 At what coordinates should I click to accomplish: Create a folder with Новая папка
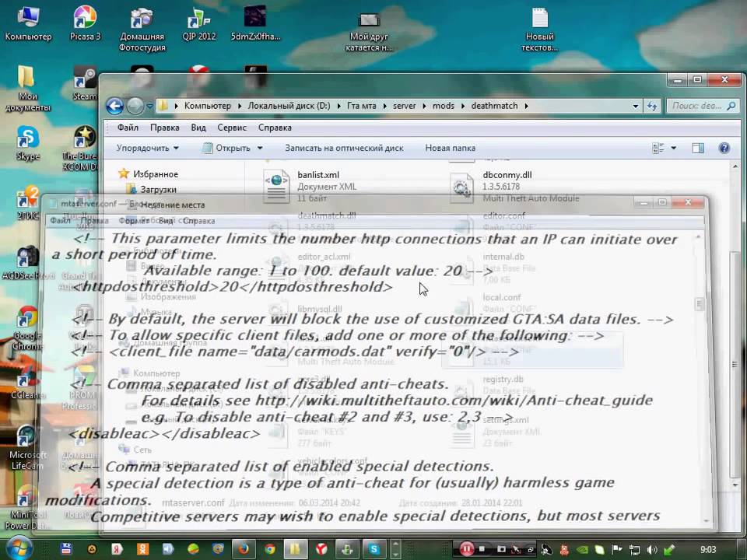pos(451,148)
